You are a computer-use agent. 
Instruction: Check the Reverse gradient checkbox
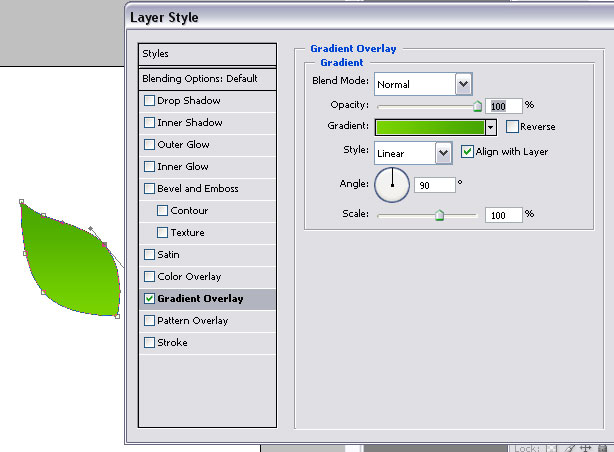click(512, 127)
